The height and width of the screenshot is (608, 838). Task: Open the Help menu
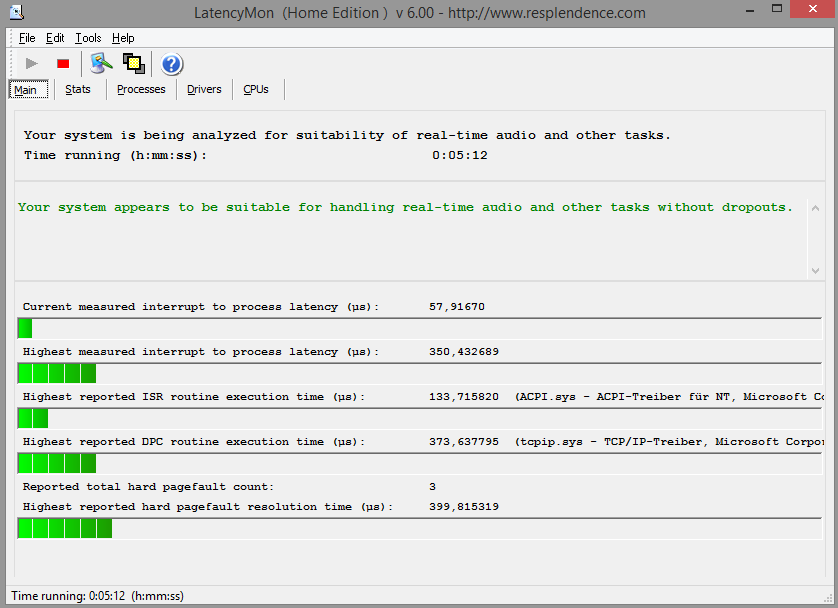(x=123, y=38)
